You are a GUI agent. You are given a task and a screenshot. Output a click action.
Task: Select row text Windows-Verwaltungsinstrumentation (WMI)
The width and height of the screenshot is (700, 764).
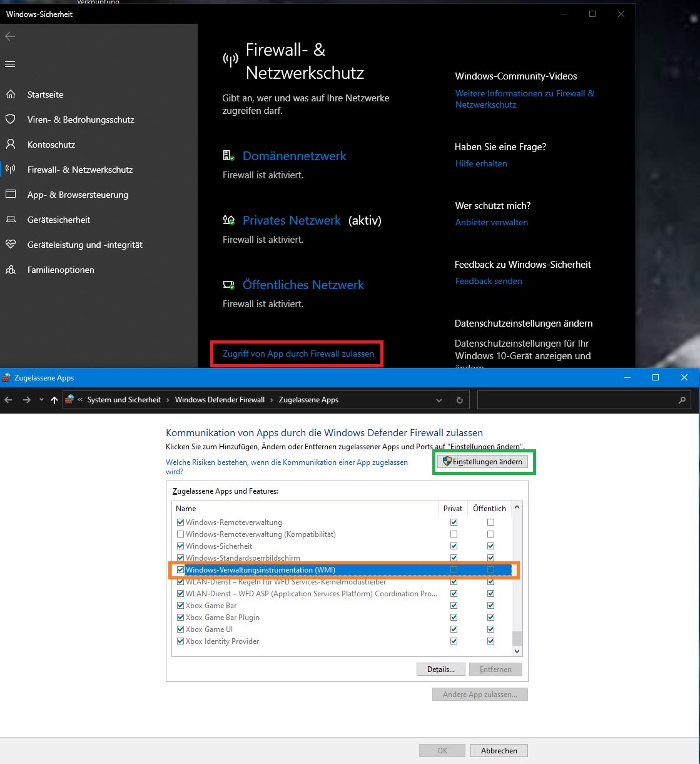260,570
